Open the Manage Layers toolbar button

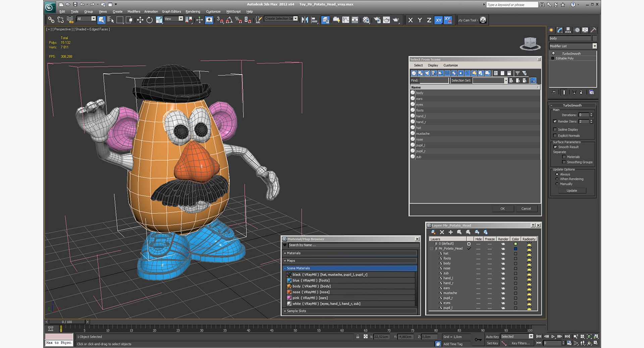[325, 20]
